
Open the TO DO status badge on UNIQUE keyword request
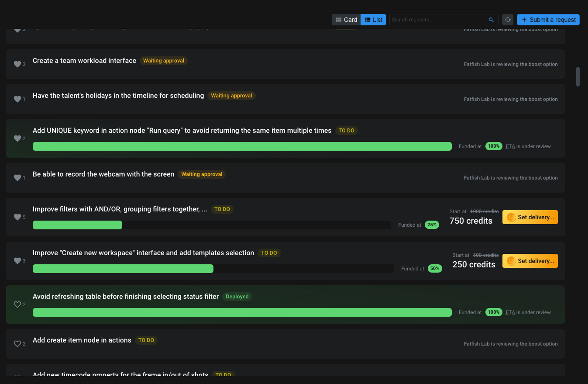[x=346, y=130]
